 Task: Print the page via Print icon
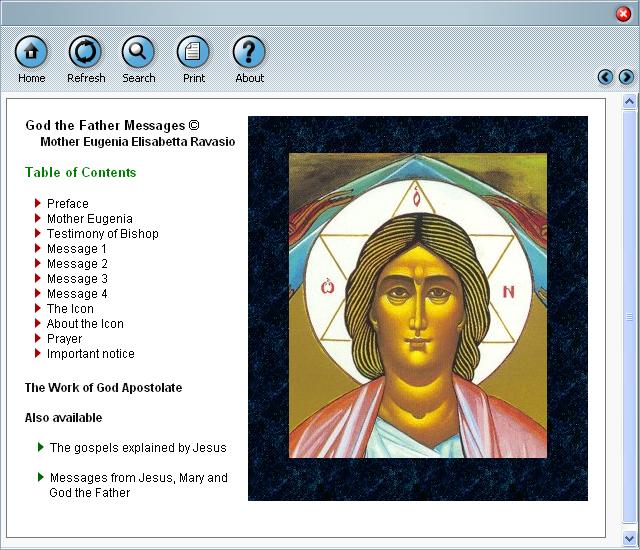193,51
